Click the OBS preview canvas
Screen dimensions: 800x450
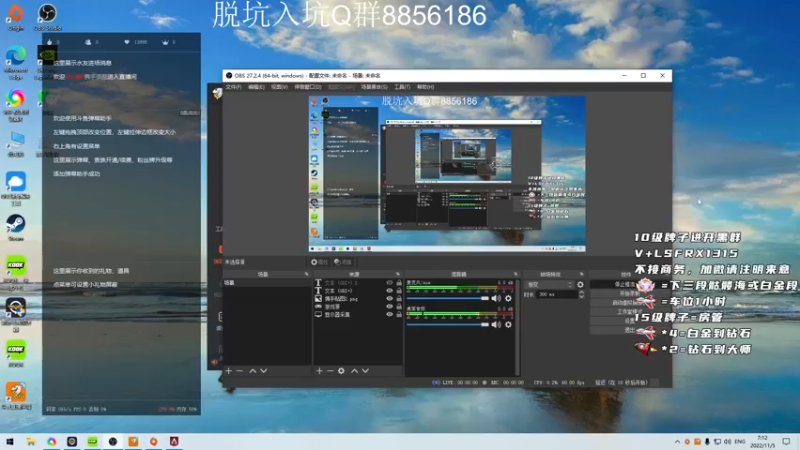click(x=447, y=173)
